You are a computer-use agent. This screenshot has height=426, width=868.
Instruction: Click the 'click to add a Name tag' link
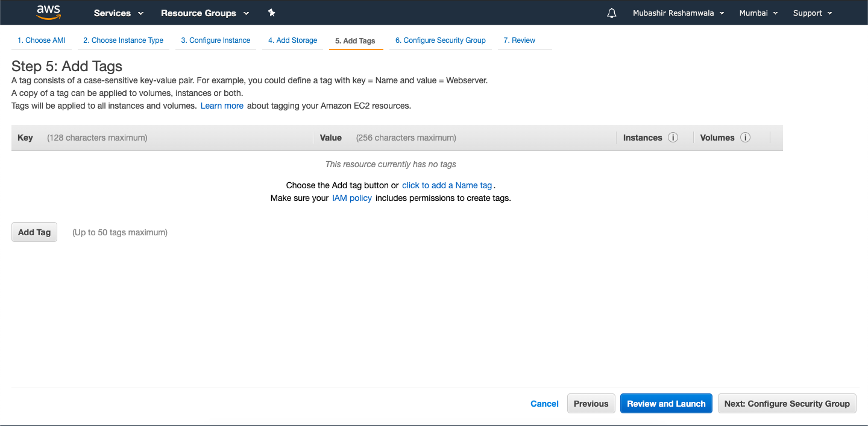pos(447,185)
